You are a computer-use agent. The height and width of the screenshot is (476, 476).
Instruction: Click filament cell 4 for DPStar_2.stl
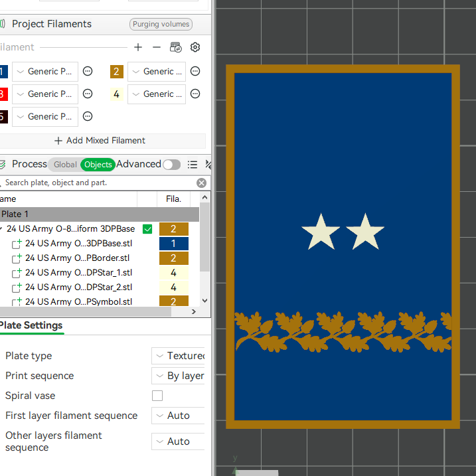pyautogui.click(x=174, y=287)
